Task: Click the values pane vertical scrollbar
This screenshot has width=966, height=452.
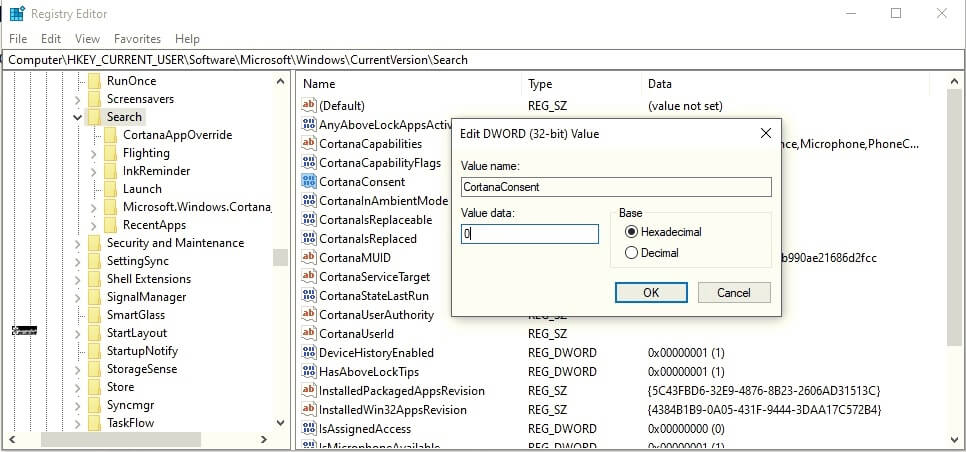Action: click(954, 219)
